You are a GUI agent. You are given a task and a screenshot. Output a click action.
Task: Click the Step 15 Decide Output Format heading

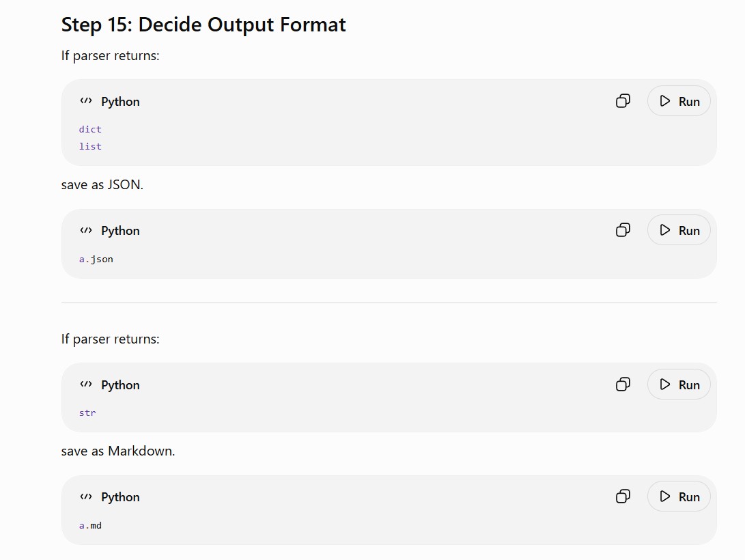(x=203, y=25)
